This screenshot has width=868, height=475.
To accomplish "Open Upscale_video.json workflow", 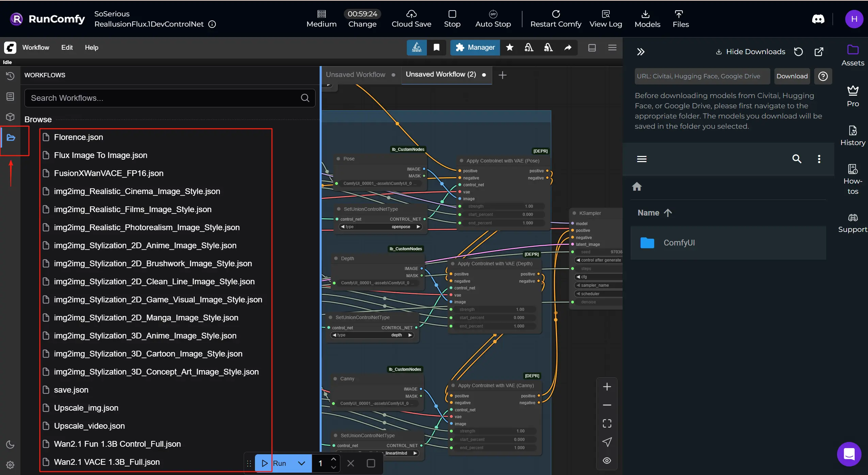I will (x=89, y=426).
